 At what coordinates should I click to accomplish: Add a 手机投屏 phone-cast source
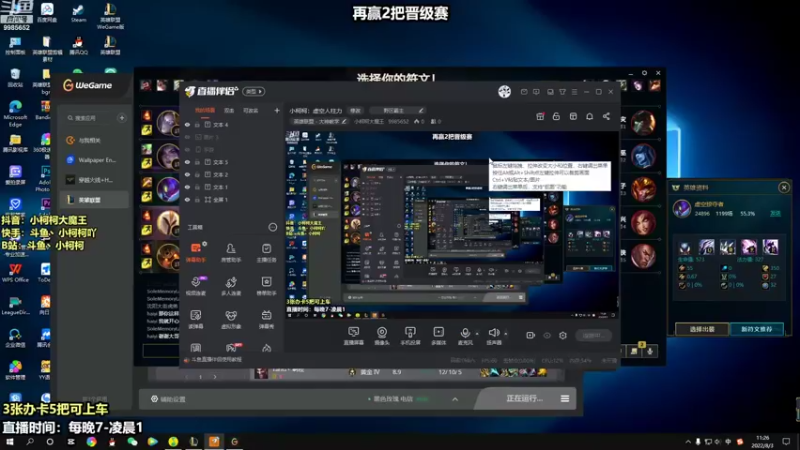tap(410, 336)
